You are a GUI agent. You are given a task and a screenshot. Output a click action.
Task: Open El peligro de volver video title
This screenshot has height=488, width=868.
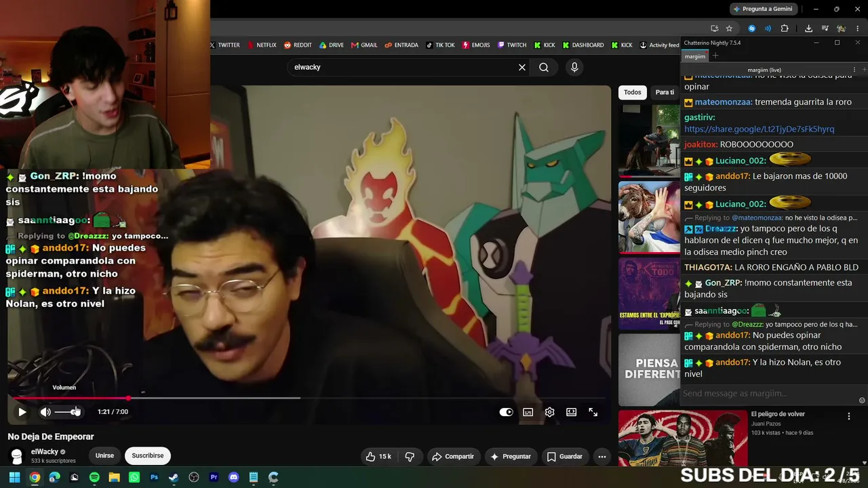coord(777,414)
